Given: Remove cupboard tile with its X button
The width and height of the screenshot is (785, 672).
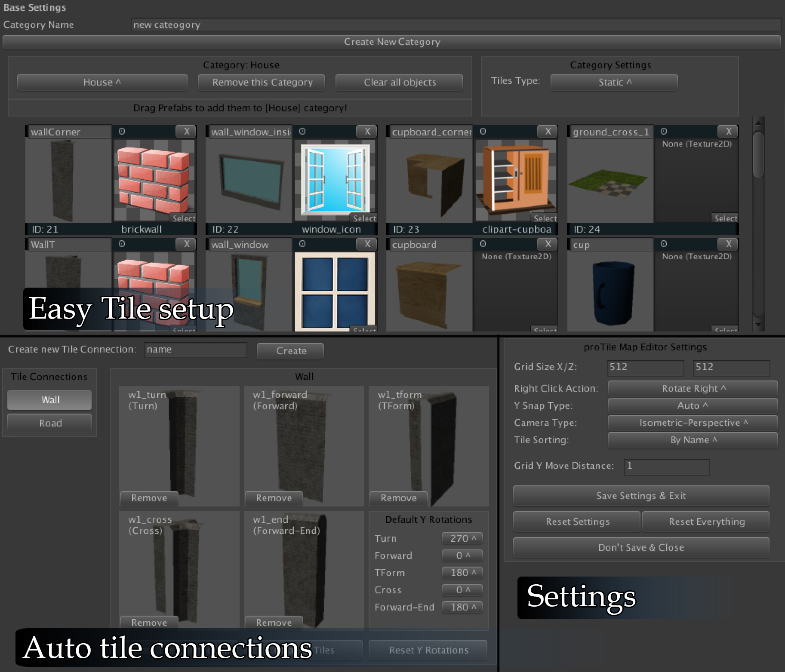Looking at the screenshot, I should [x=548, y=244].
